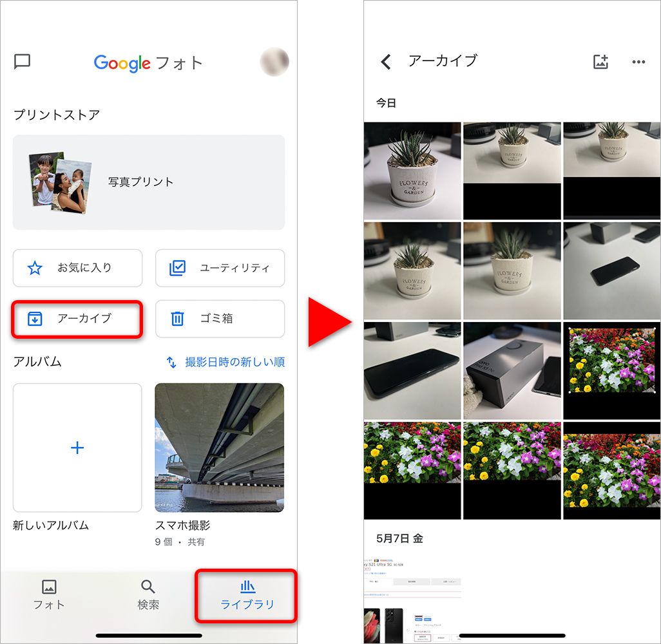Screen dimensions: 661x644
Task: Tap the blurred account profile avatar
Action: 274,62
